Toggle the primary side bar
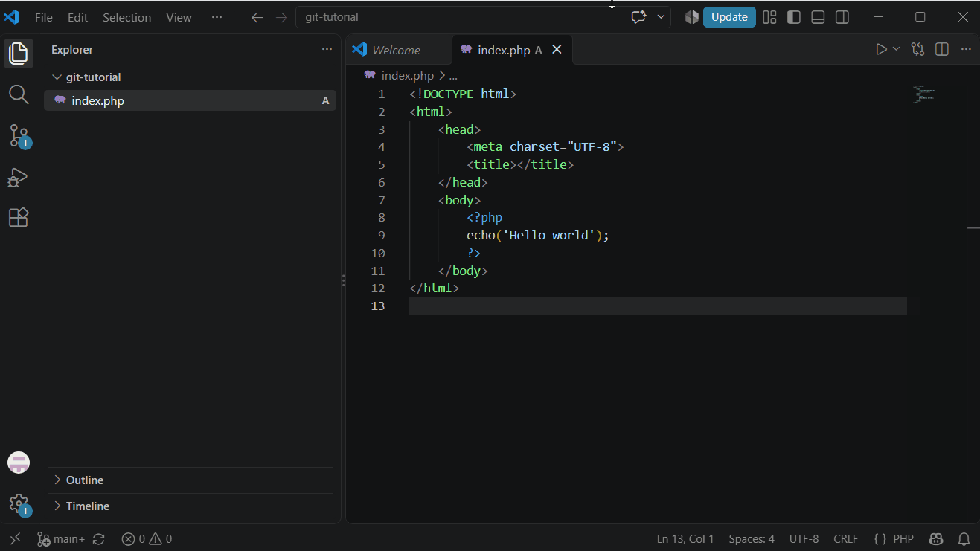This screenshot has height=551, width=980. [x=794, y=17]
